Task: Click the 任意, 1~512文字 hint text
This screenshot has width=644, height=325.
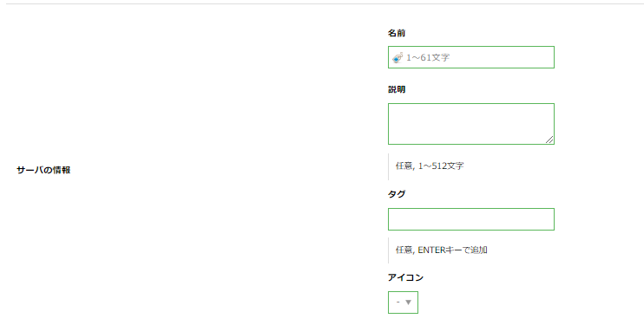Action: point(430,166)
